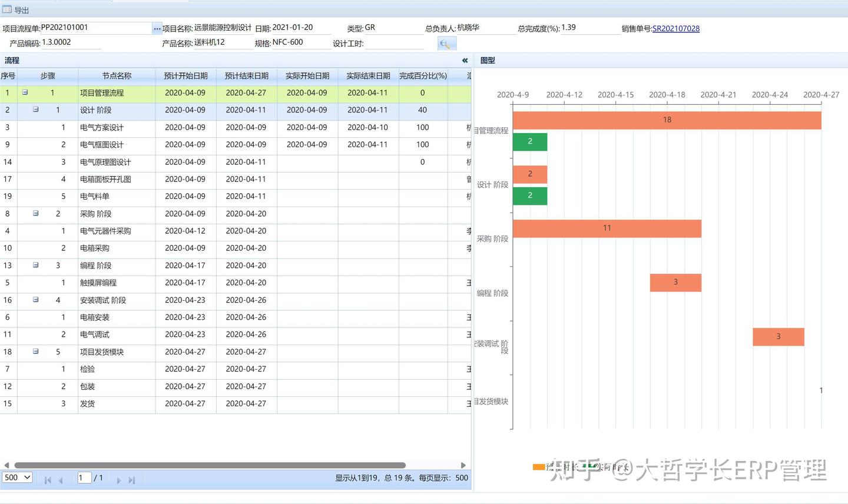
Task: Click the 导出 export icon
Action: tap(7, 9)
